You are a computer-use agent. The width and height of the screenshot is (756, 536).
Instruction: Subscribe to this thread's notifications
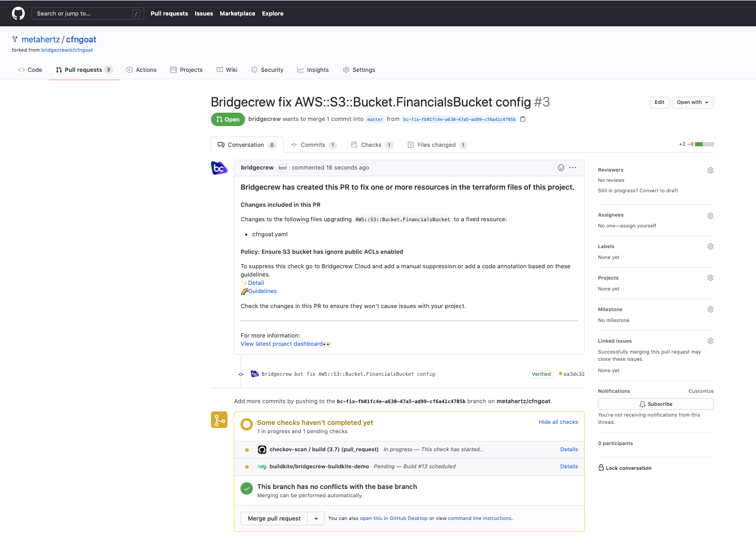[656, 404]
